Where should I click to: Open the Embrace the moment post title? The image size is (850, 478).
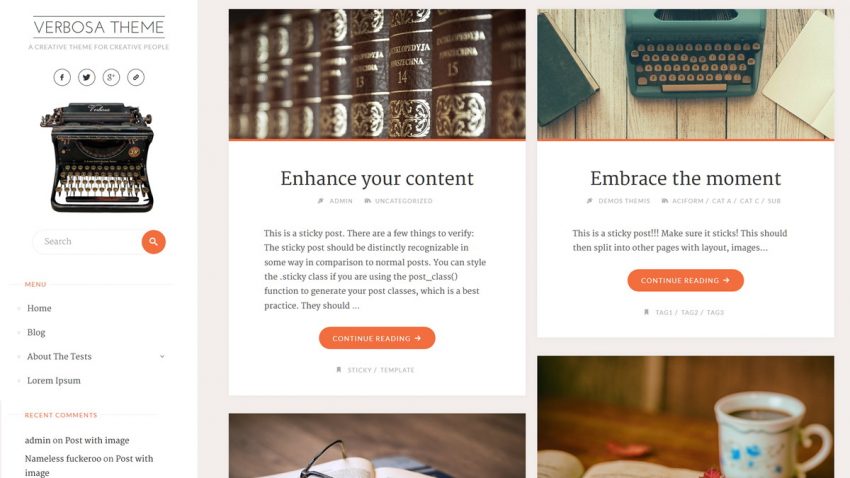pos(685,179)
